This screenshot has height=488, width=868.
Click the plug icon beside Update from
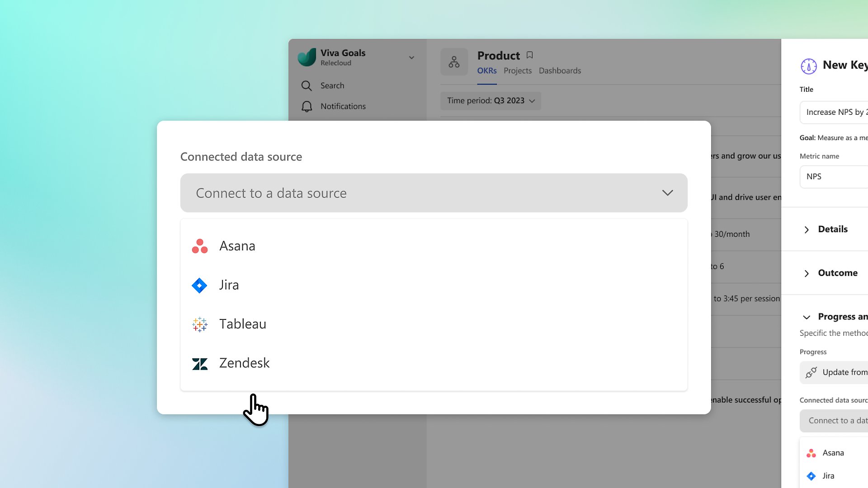(x=811, y=372)
